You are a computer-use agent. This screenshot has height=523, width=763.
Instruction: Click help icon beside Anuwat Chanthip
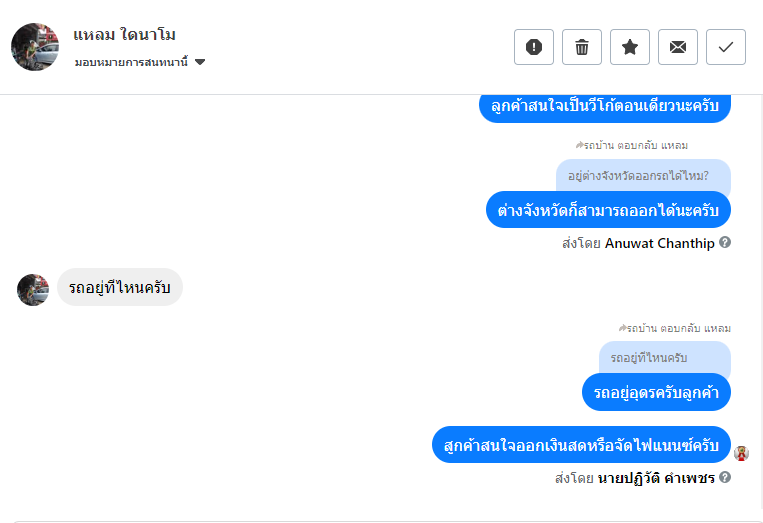(725, 242)
